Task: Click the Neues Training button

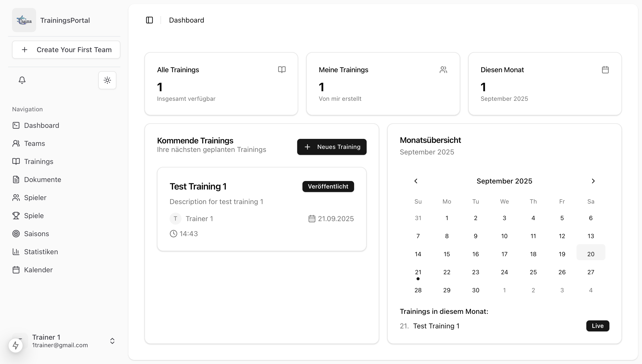Action: 332,147
